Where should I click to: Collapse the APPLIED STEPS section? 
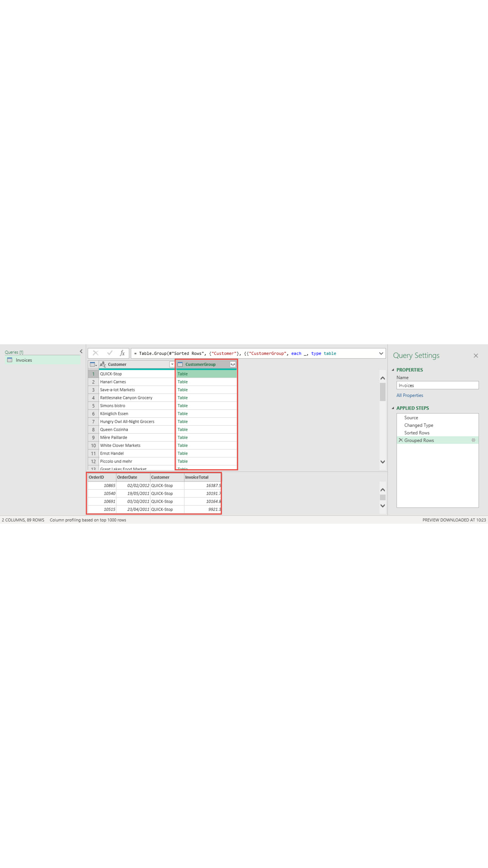(x=393, y=408)
